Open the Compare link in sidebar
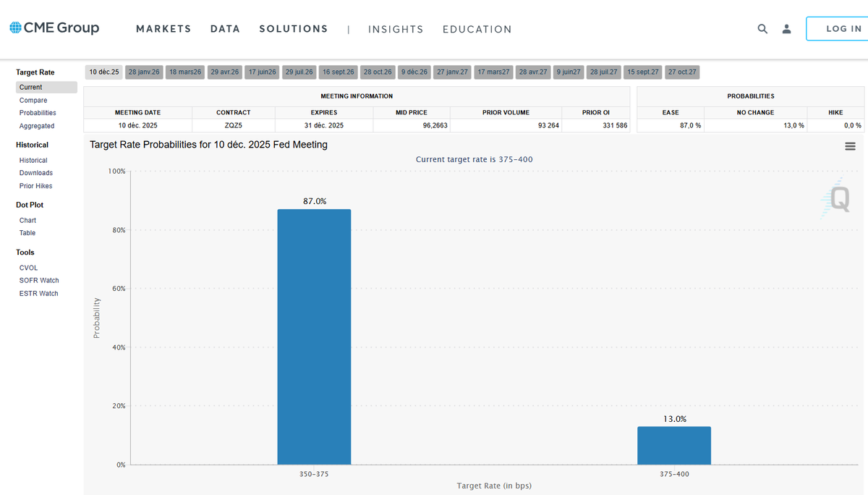This screenshot has height=495, width=868. 33,101
